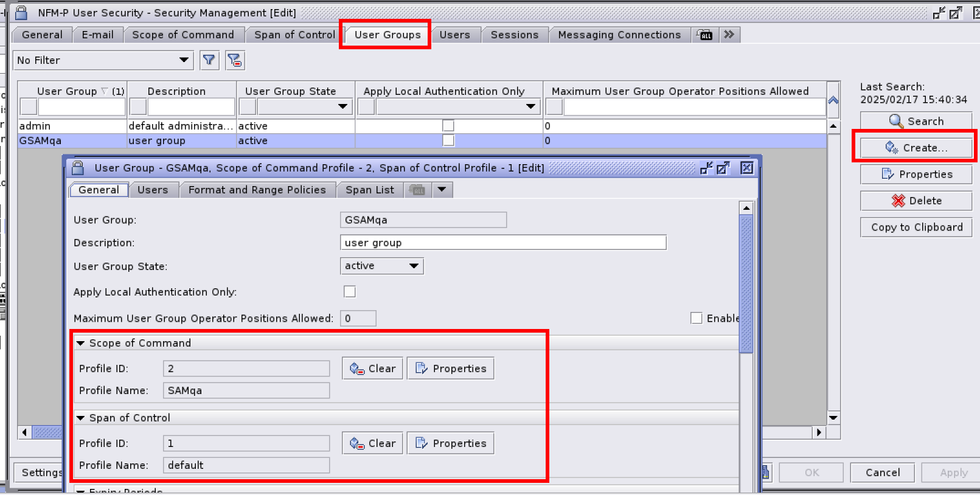This screenshot has width=980, height=495.
Task: Open the Sessions tab
Action: [514, 35]
